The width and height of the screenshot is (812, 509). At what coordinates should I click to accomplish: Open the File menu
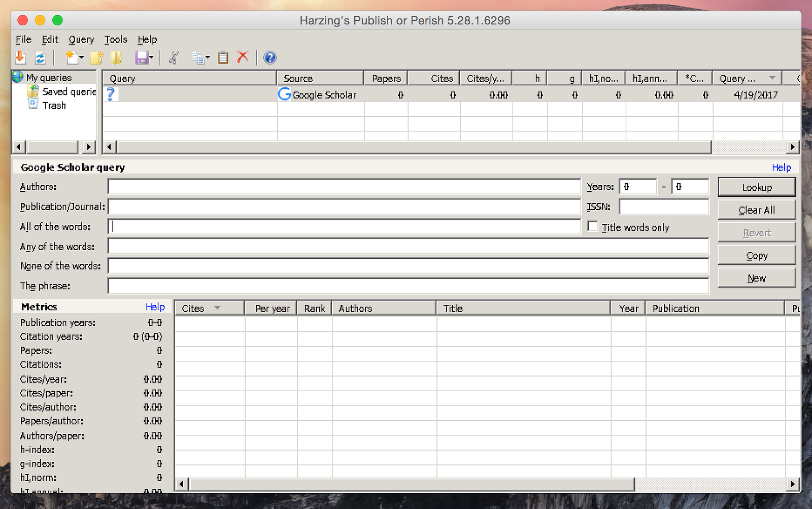pyautogui.click(x=23, y=40)
